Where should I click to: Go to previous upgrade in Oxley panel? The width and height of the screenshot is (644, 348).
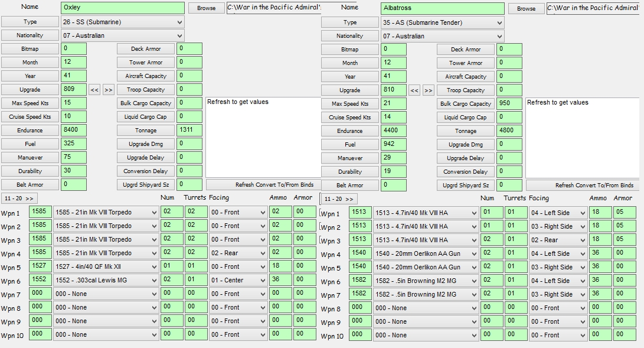(x=94, y=90)
